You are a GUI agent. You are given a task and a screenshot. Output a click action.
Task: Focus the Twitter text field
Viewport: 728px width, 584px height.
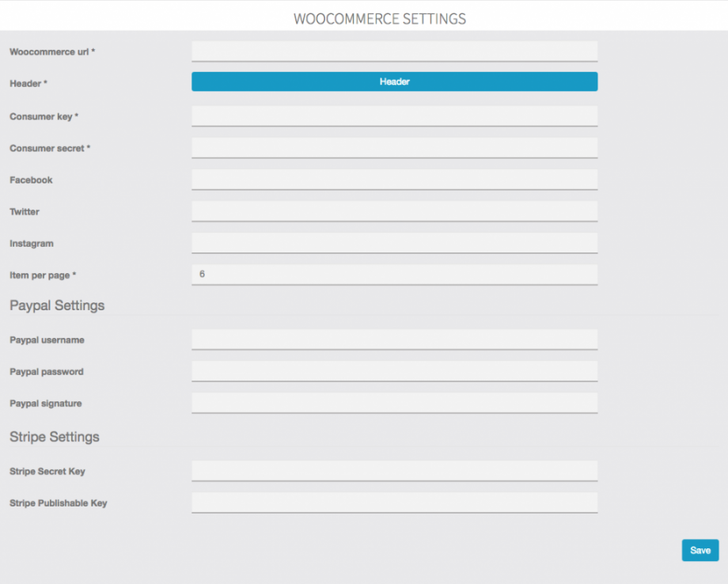tap(394, 211)
